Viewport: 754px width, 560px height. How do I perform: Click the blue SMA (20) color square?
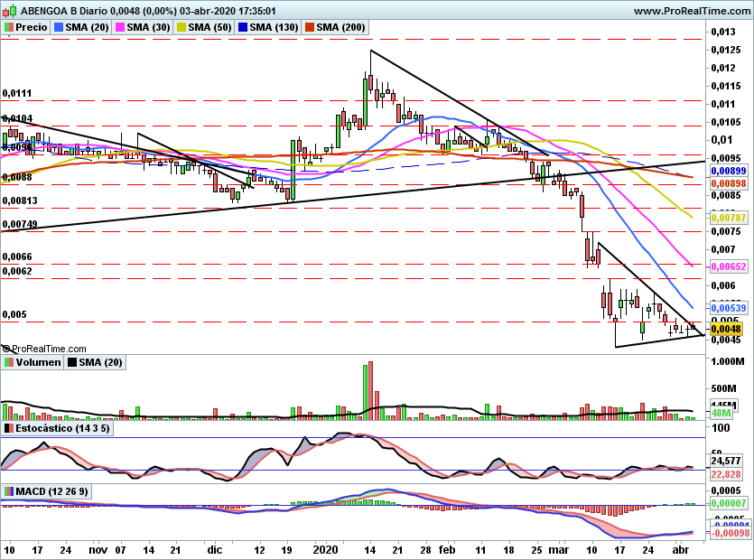click(59, 27)
